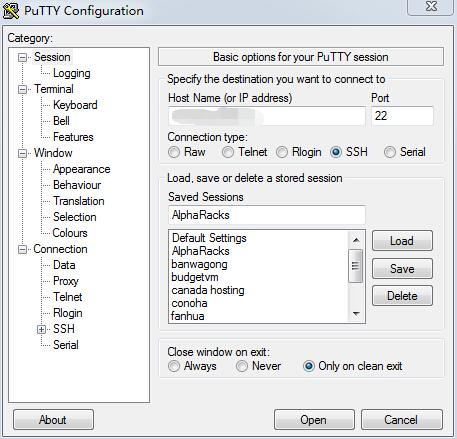Screen dimensions: 457x439
Task: Select AlphaRacks in saved sessions list
Action: click(x=200, y=251)
